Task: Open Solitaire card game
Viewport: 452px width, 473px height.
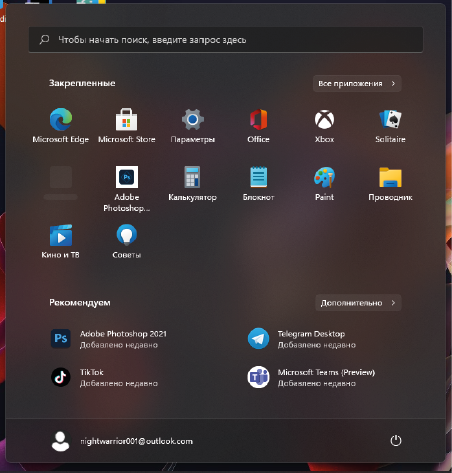Action: click(x=390, y=125)
